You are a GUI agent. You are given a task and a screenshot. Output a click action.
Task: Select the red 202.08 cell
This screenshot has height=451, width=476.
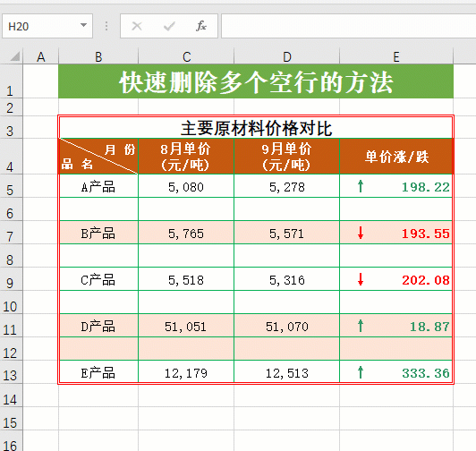396,279
